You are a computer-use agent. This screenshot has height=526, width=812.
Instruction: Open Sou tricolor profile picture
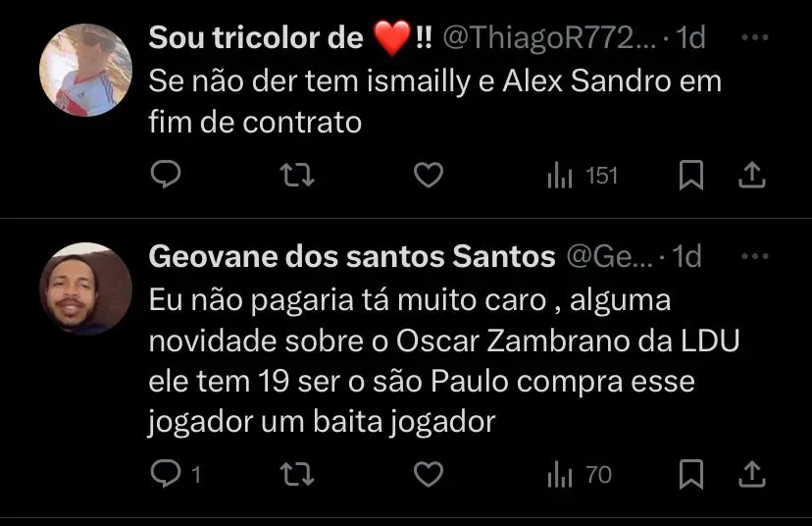(x=85, y=70)
